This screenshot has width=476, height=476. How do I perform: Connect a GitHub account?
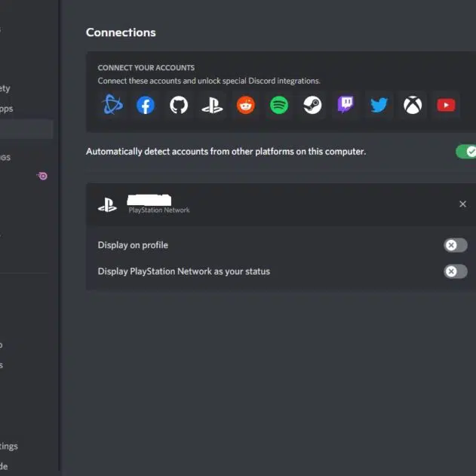179,105
